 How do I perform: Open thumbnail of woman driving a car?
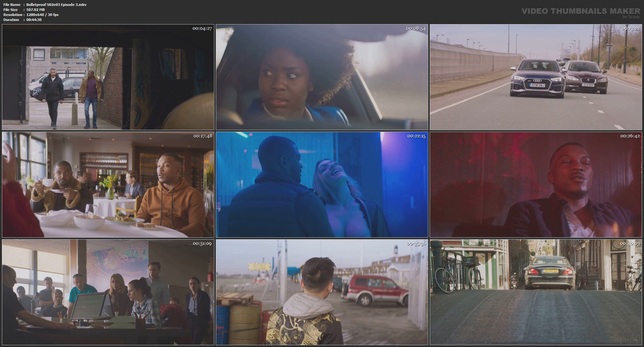tap(322, 77)
